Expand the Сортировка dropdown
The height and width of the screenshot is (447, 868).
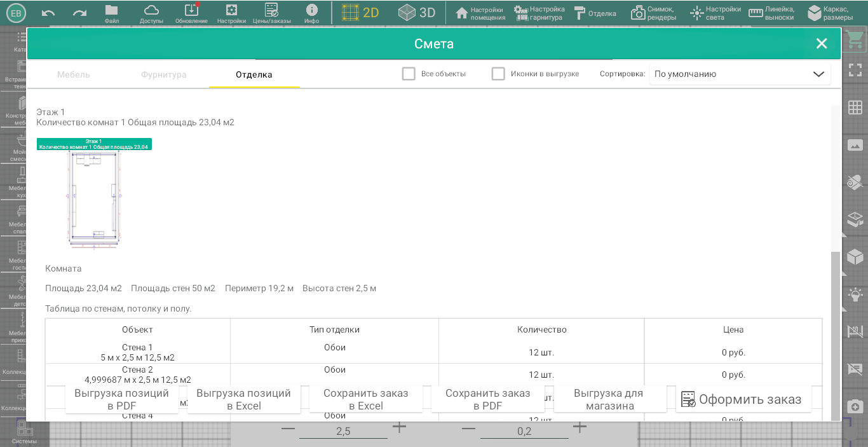coord(740,74)
